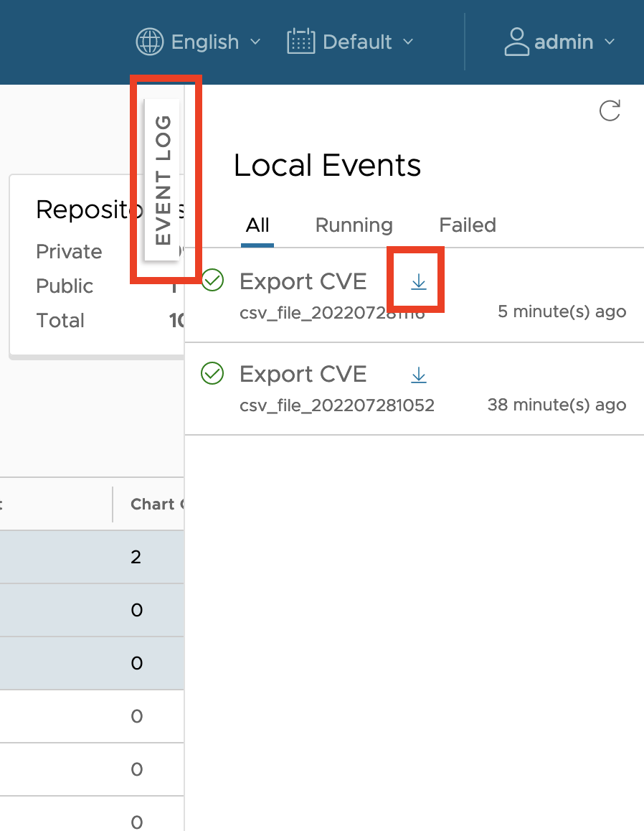Click the calendar icon next to Default
Screen dimensions: 644x831
click(300, 42)
